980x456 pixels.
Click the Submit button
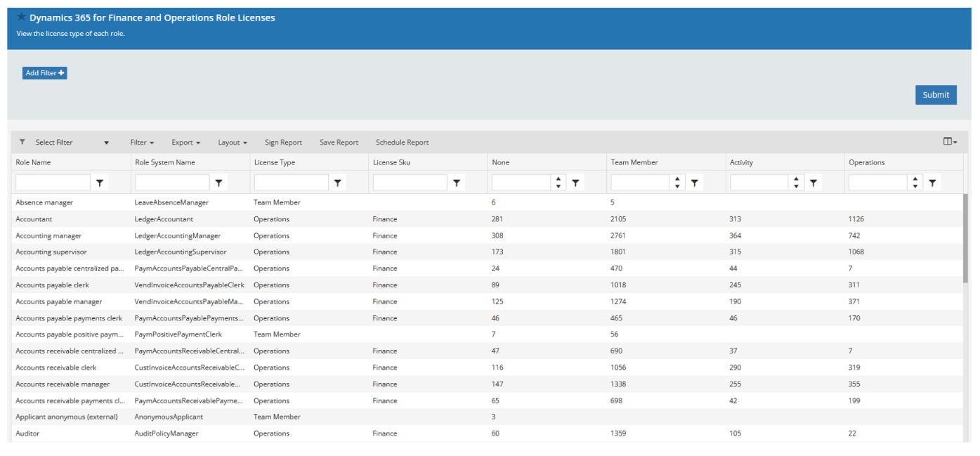point(936,95)
